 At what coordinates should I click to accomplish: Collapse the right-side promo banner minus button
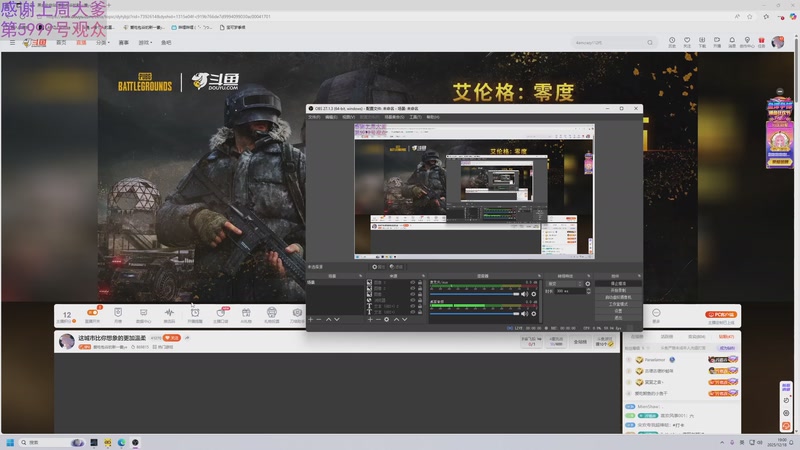[x=780, y=91]
